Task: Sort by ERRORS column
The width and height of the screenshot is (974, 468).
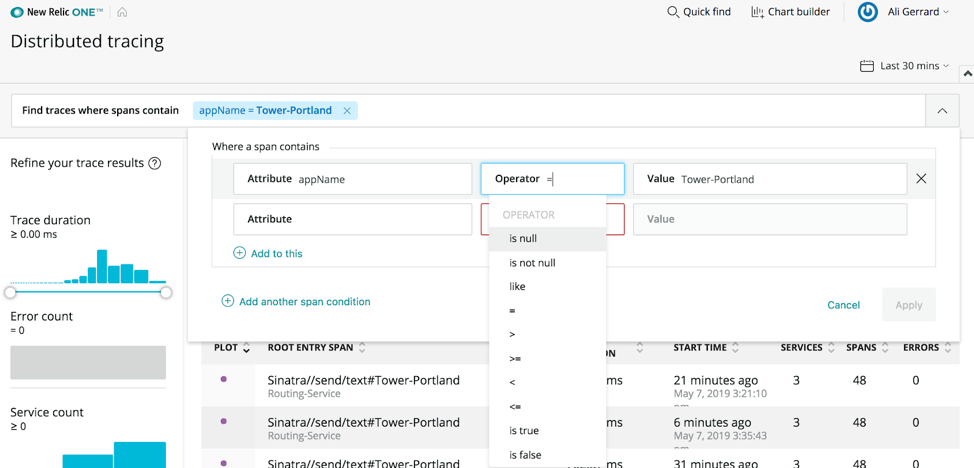Action: tap(927, 347)
